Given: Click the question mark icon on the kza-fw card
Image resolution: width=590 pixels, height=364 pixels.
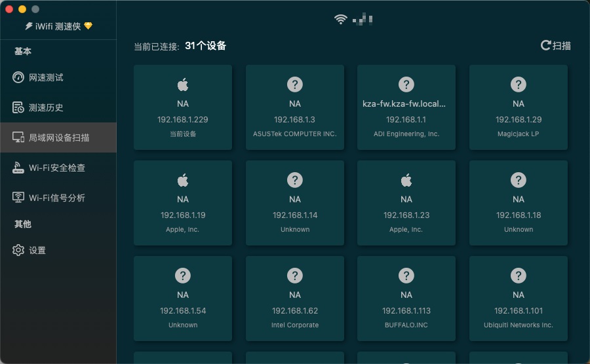Looking at the screenshot, I should click(406, 84).
